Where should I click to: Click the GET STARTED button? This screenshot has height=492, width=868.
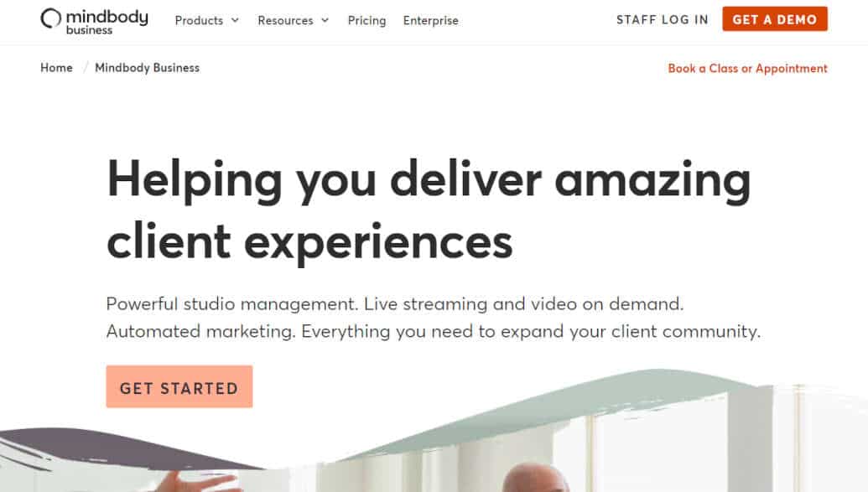[179, 387]
